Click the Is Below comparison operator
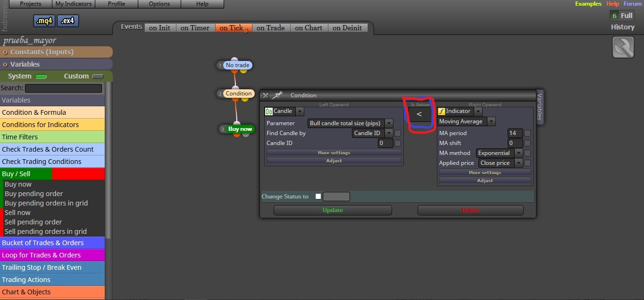This screenshot has width=644, height=300. (x=419, y=114)
